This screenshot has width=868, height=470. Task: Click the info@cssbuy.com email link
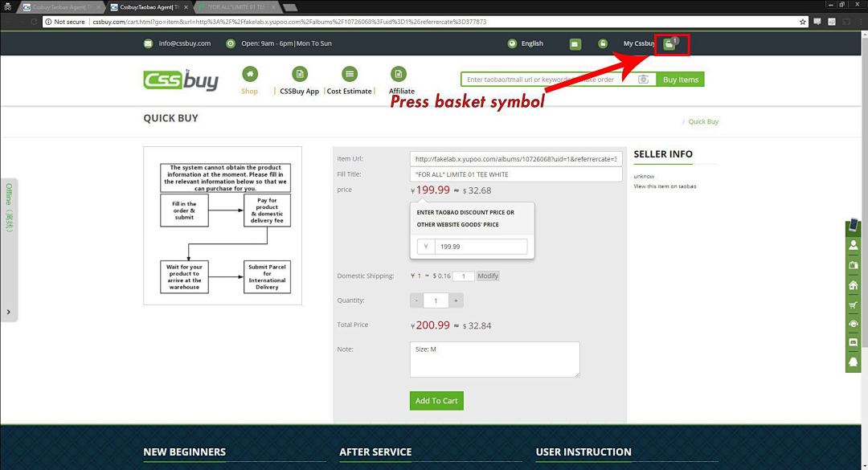pyautogui.click(x=185, y=43)
